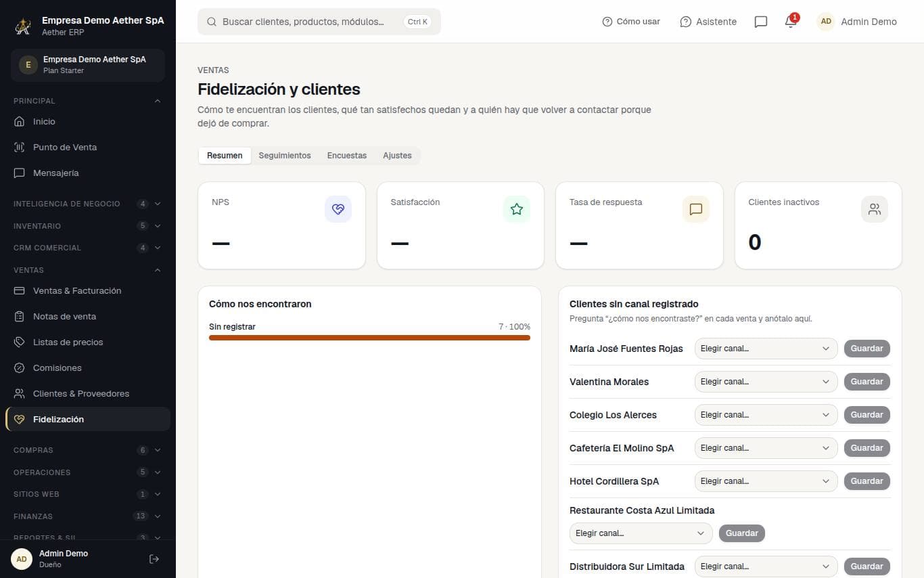Screen dimensions: 924x578
Task: Switch to the Seguimientos tab
Action: [x=285, y=156]
